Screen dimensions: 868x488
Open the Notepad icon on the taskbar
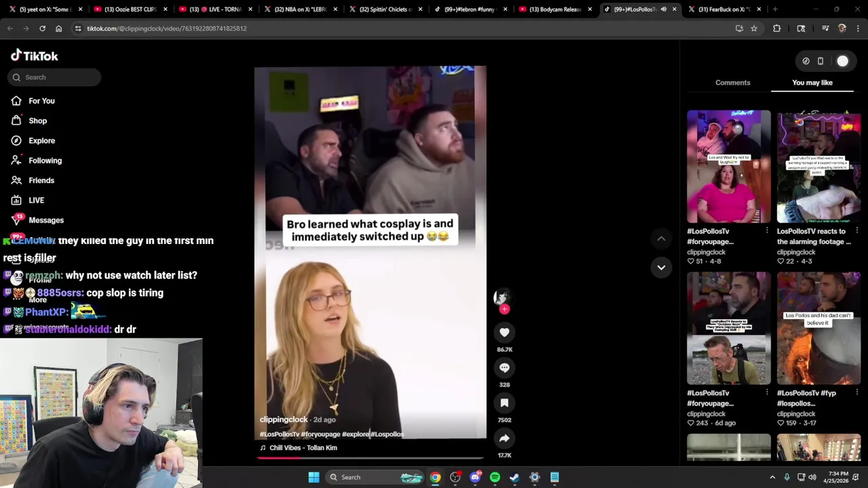click(554, 477)
